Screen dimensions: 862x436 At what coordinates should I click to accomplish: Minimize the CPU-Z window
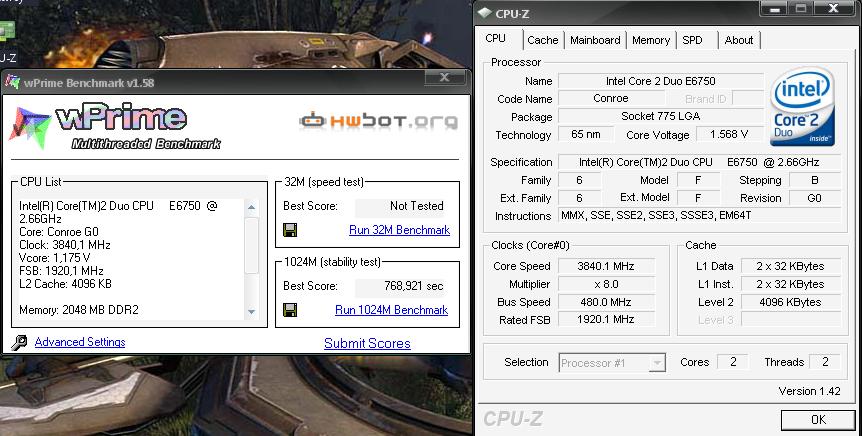(775, 8)
